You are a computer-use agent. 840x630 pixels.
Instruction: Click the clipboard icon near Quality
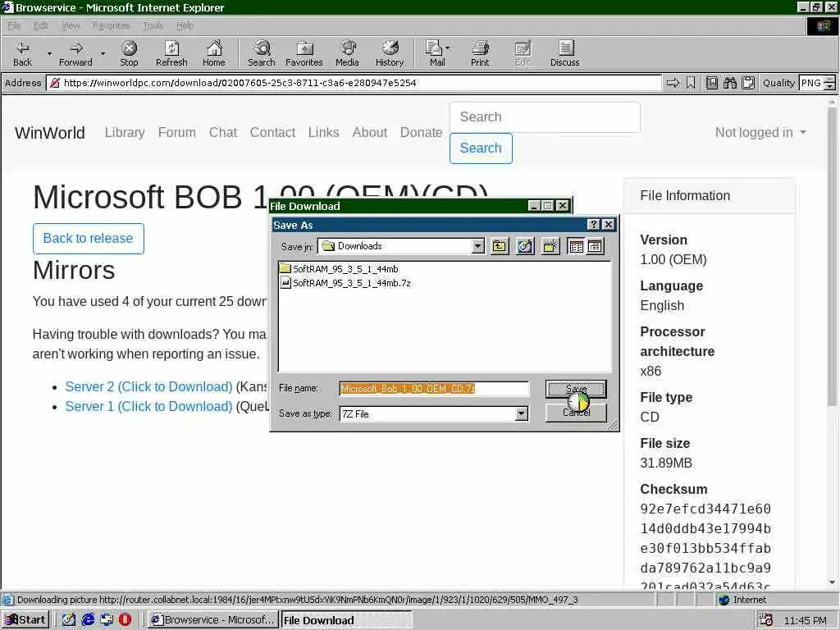coord(748,83)
